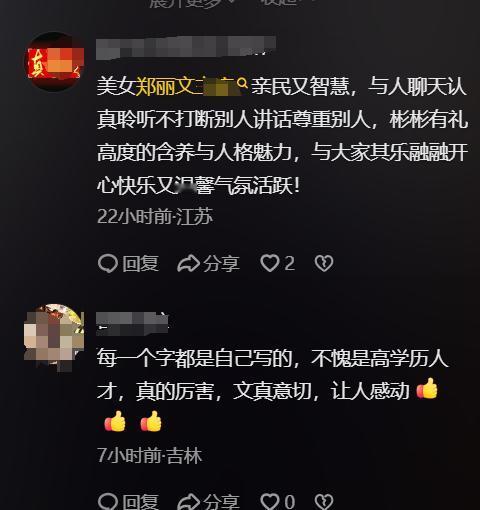Select the comment text starting with 美女
This screenshot has width=480, height=510.
(x=283, y=136)
